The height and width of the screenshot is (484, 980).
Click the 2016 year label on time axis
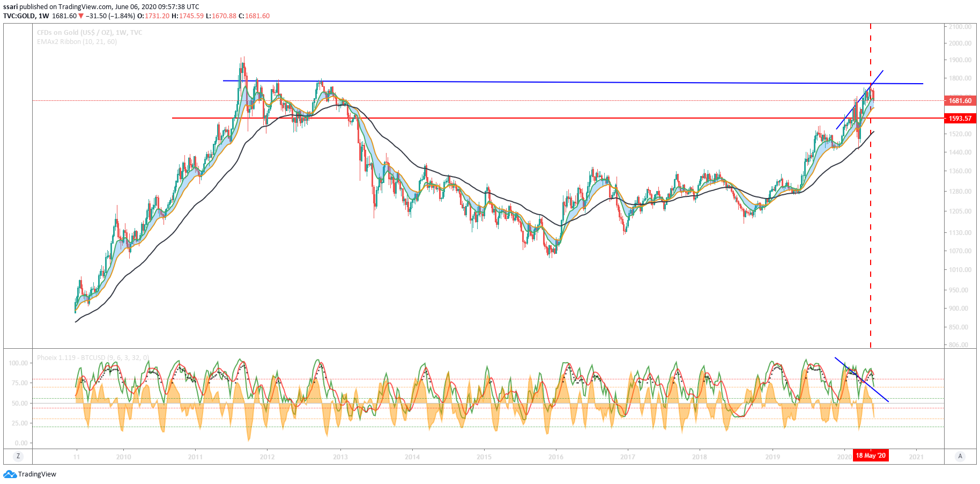(x=556, y=457)
